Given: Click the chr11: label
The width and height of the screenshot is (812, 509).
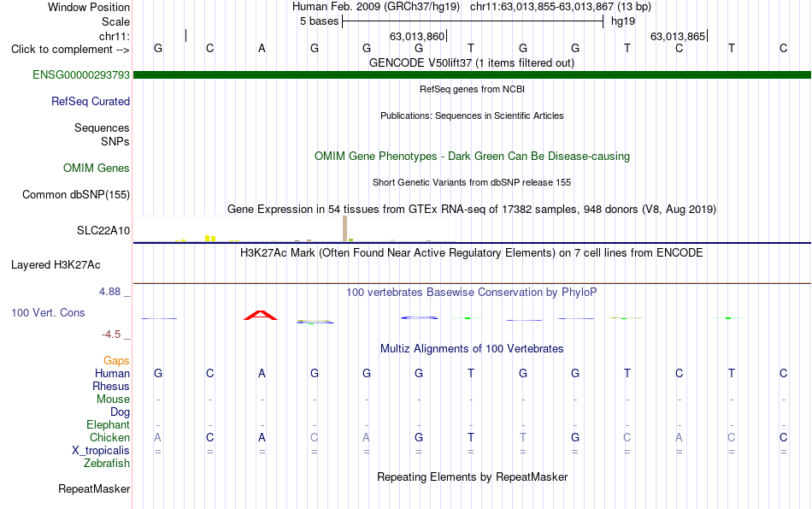Looking at the screenshot, I should point(114,36).
